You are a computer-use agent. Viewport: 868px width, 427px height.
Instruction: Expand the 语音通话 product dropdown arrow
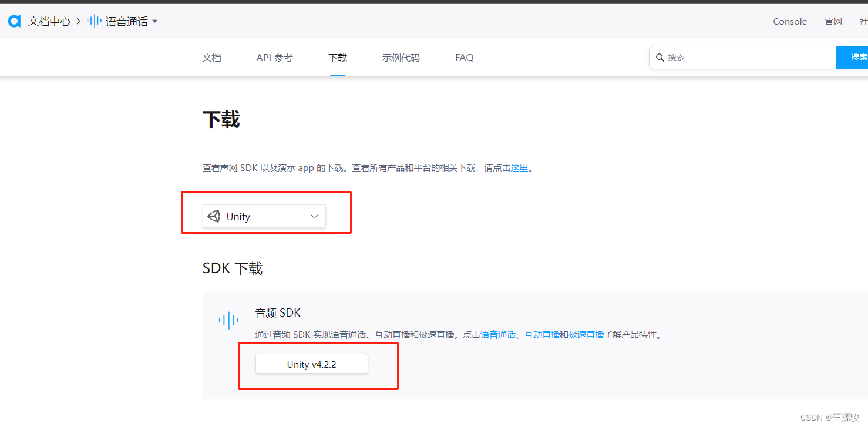(x=155, y=22)
